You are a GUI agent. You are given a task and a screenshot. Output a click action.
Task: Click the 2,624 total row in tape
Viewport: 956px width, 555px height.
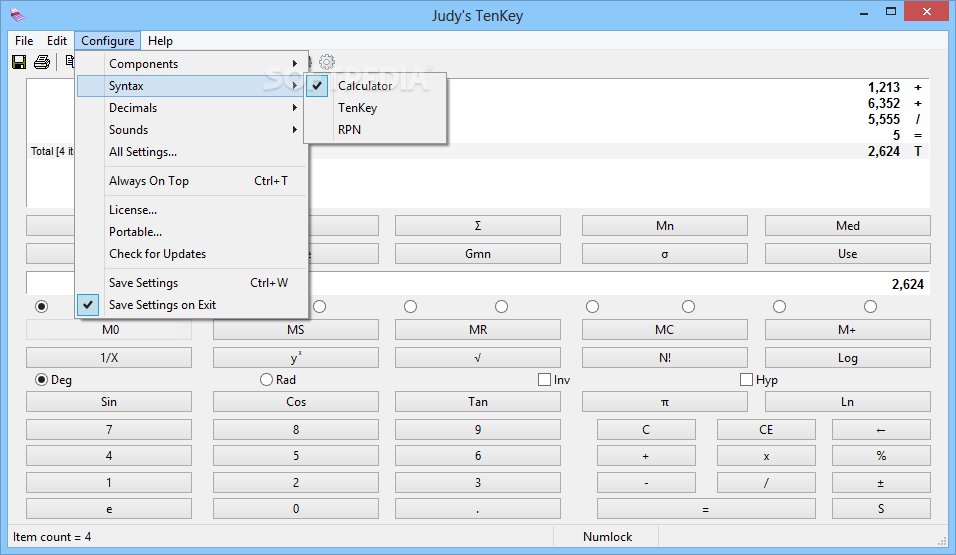(x=478, y=151)
